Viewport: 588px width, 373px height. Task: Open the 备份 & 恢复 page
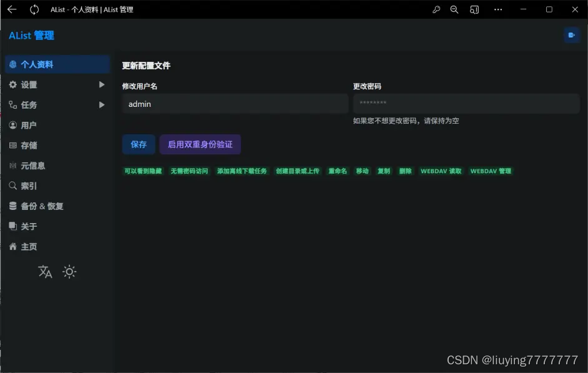[x=57, y=206]
